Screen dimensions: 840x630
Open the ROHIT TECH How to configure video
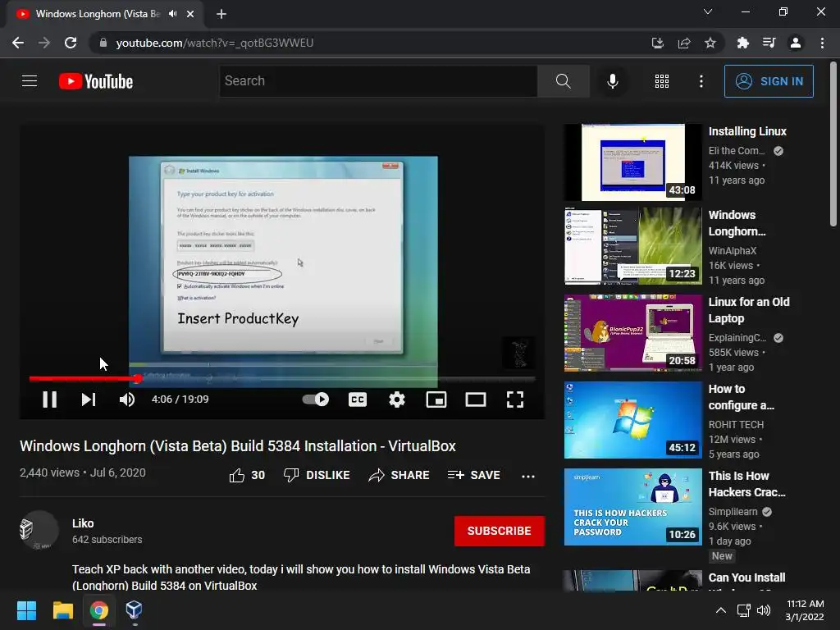[632, 420]
